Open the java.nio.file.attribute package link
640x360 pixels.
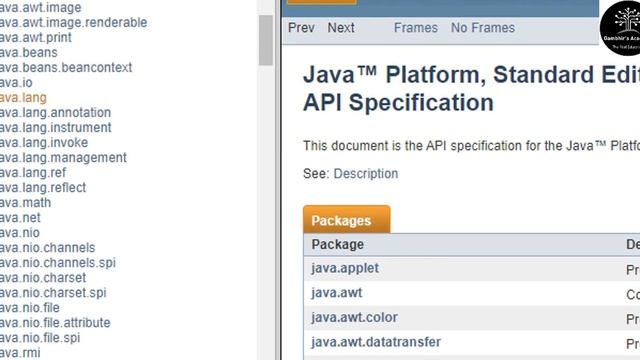click(x=55, y=322)
